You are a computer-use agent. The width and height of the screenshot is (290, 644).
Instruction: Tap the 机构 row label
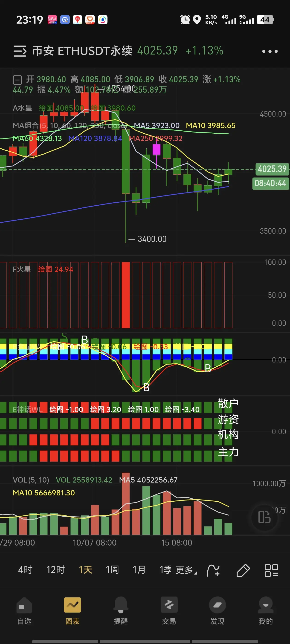228,434
